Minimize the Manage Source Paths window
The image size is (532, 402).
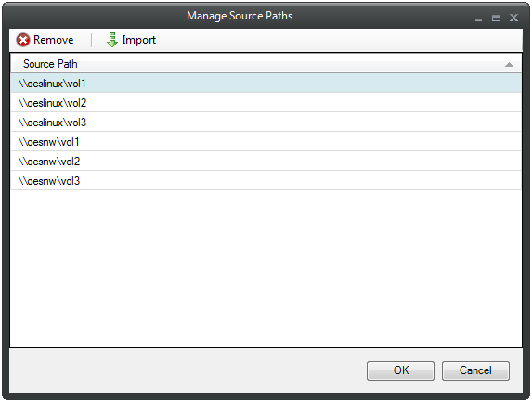(478, 18)
